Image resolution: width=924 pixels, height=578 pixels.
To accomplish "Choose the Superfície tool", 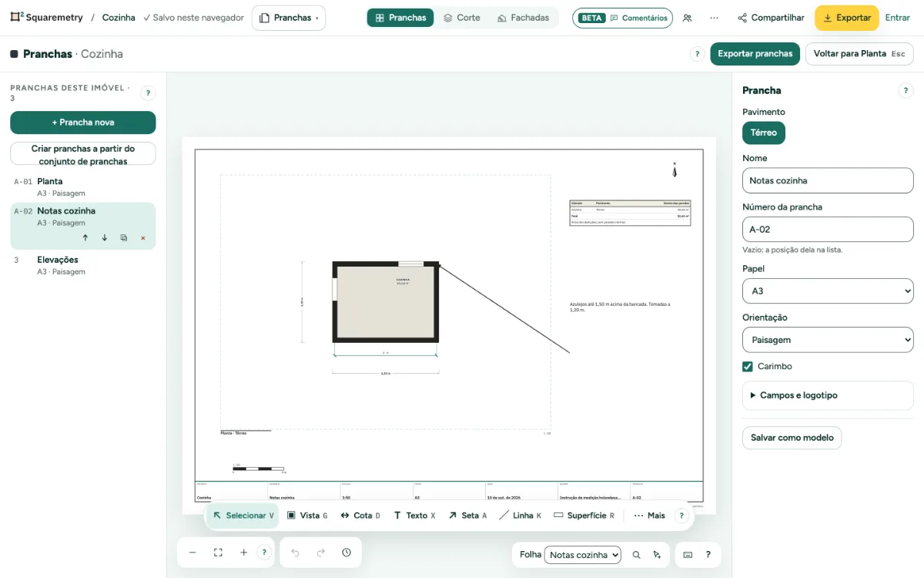I will [x=584, y=516].
